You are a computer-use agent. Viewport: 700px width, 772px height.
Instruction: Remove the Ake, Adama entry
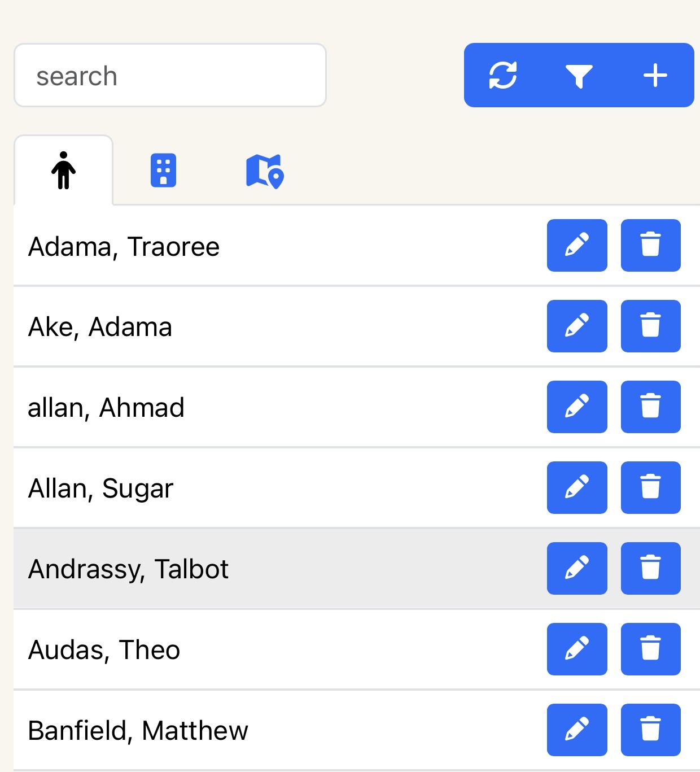tap(650, 326)
